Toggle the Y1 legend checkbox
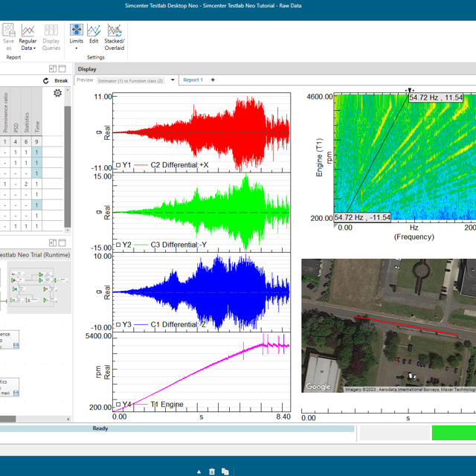 pyautogui.click(x=118, y=165)
